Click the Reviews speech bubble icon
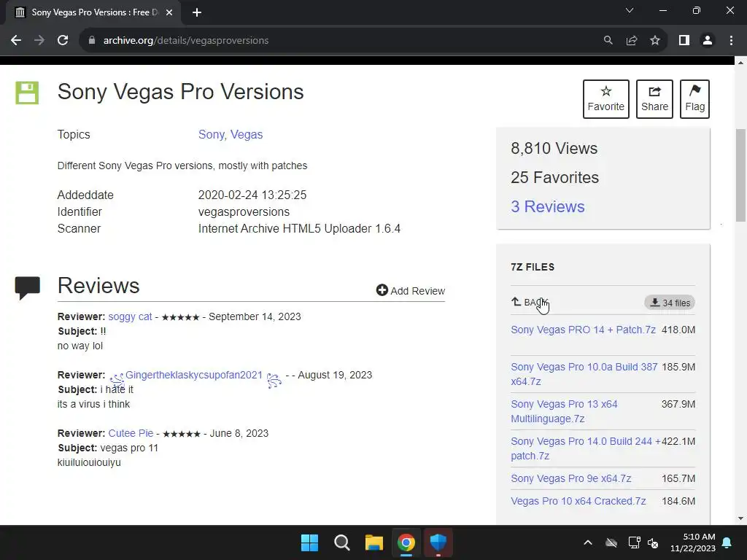The image size is (747, 560). pyautogui.click(x=27, y=287)
